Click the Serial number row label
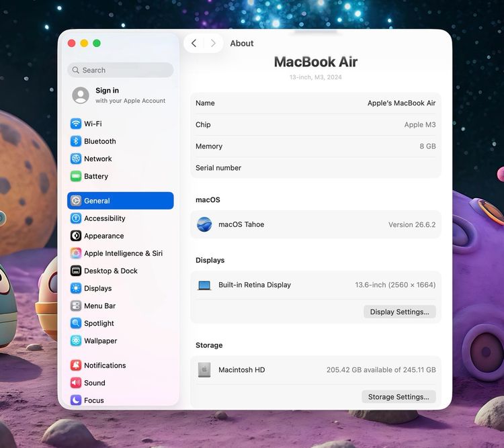 [x=218, y=168]
